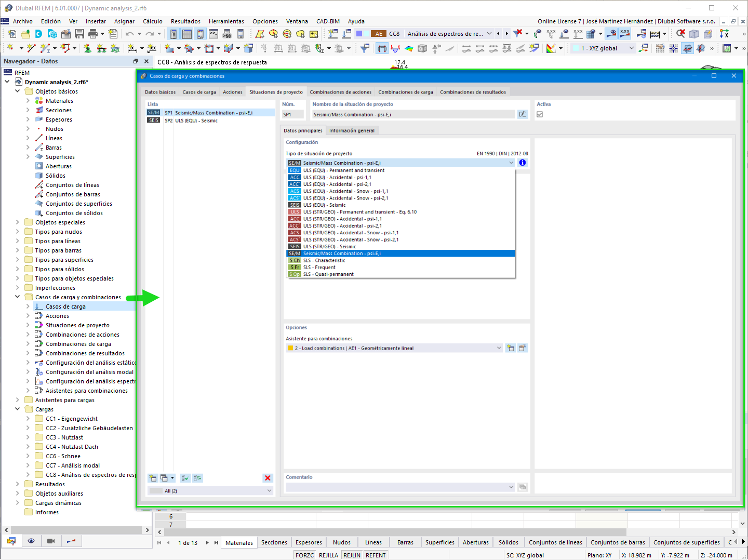Click the colored results surface icon
The image size is (748, 560).
[409, 48]
